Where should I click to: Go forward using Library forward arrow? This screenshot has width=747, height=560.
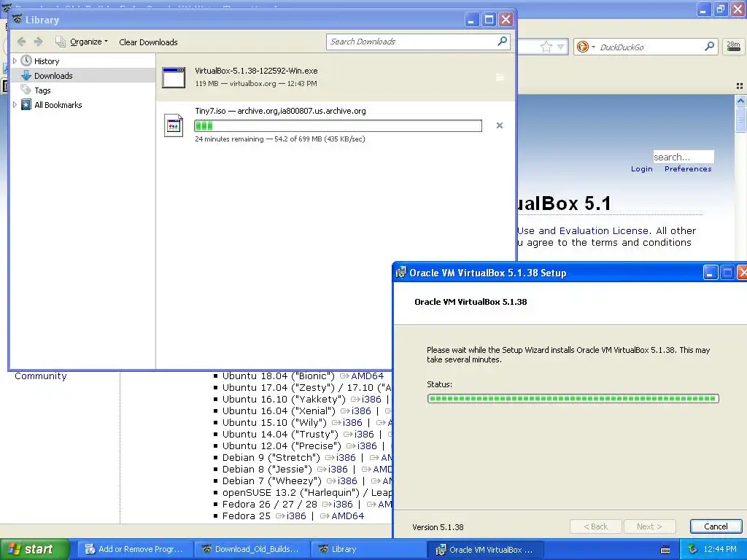click(x=39, y=42)
